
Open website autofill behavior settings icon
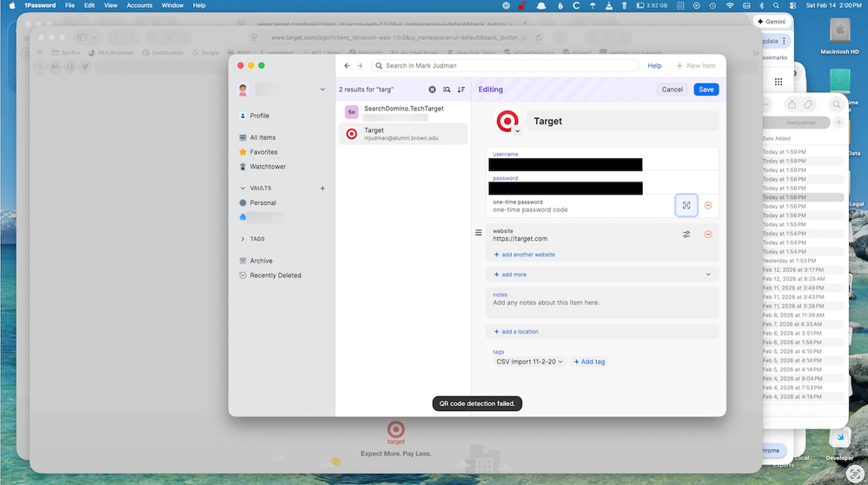point(686,235)
